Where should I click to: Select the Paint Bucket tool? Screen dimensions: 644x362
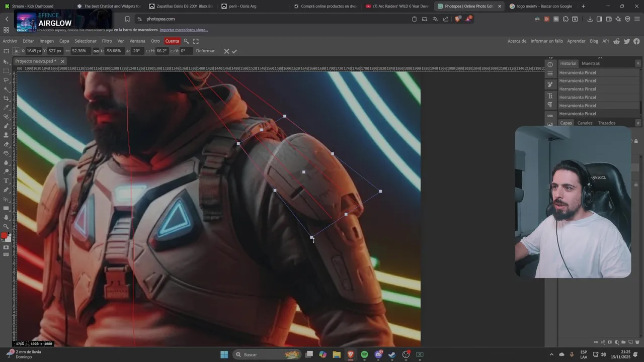(6, 153)
